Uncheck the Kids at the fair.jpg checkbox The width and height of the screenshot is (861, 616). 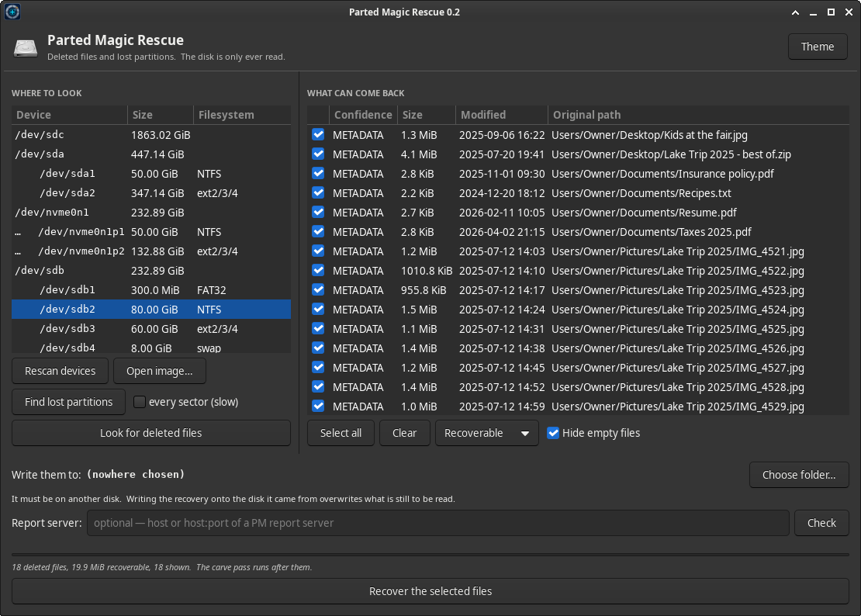(x=318, y=134)
